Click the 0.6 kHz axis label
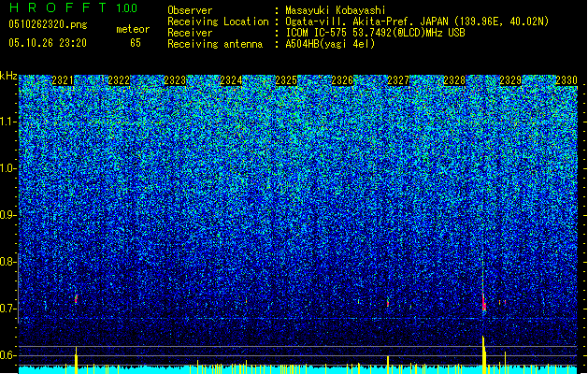 [x=8, y=355]
